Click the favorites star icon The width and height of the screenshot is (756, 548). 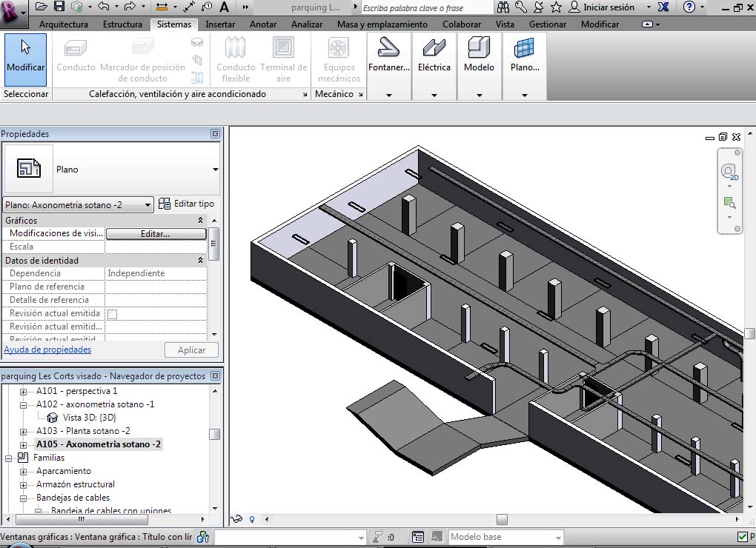tap(556, 7)
